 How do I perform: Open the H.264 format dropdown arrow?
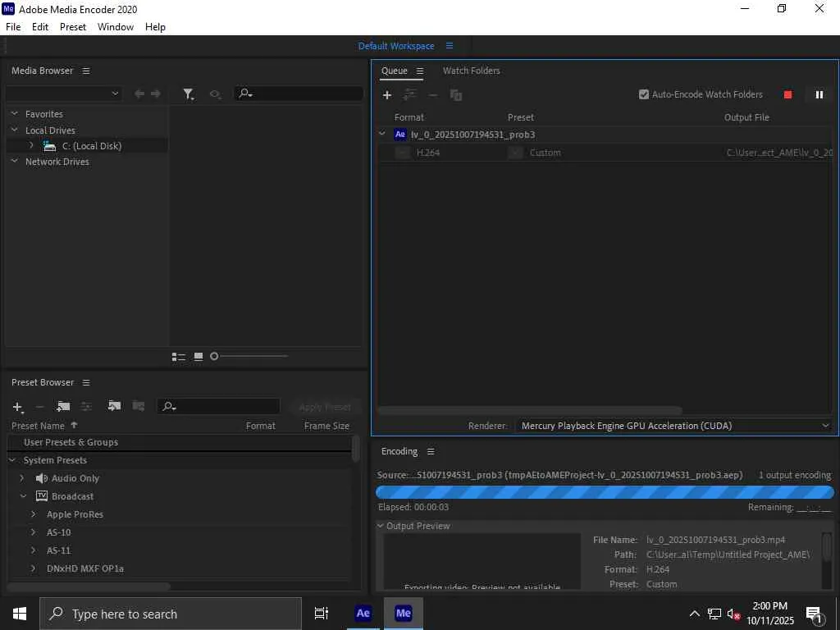(402, 153)
